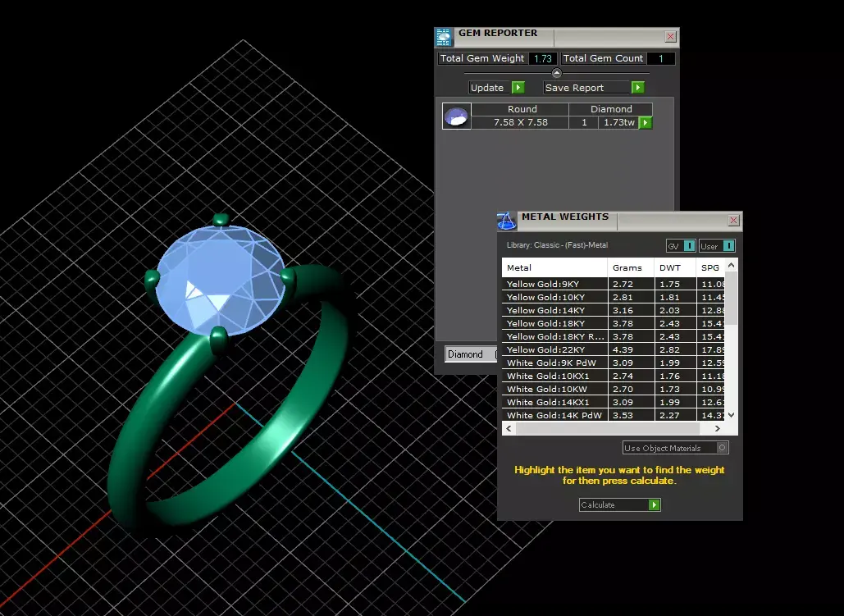The height and width of the screenshot is (616, 844).
Task: Select the Yellow Gold:9KY row
Action: [x=614, y=285]
